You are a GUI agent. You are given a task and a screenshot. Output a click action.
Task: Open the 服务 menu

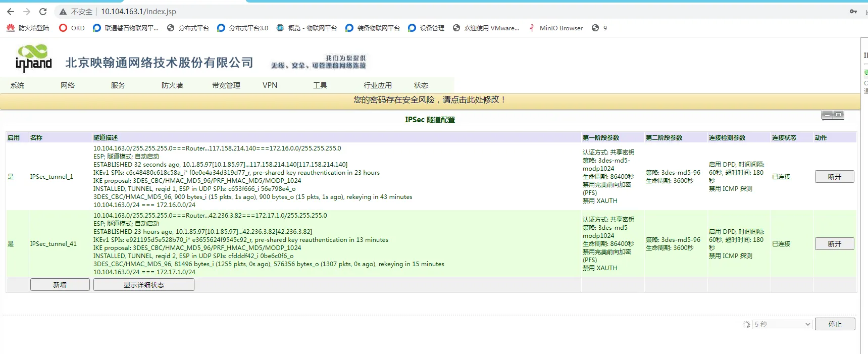(118, 85)
